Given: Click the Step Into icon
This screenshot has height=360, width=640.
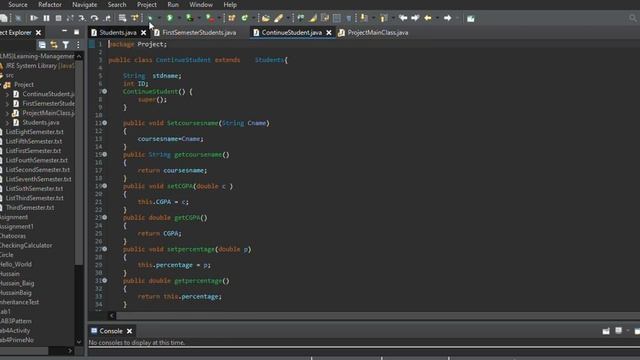Looking at the screenshot, I should (x=82, y=18).
